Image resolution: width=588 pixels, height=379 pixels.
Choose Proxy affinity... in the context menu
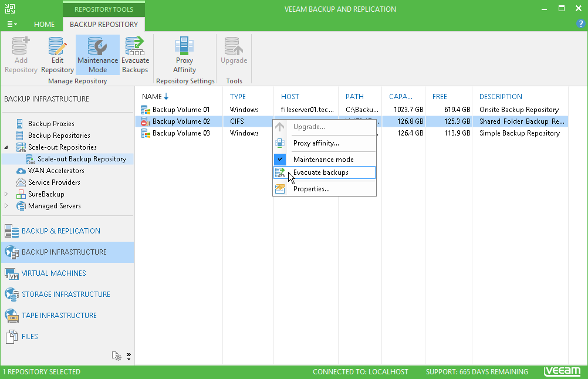(x=325, y=143)
